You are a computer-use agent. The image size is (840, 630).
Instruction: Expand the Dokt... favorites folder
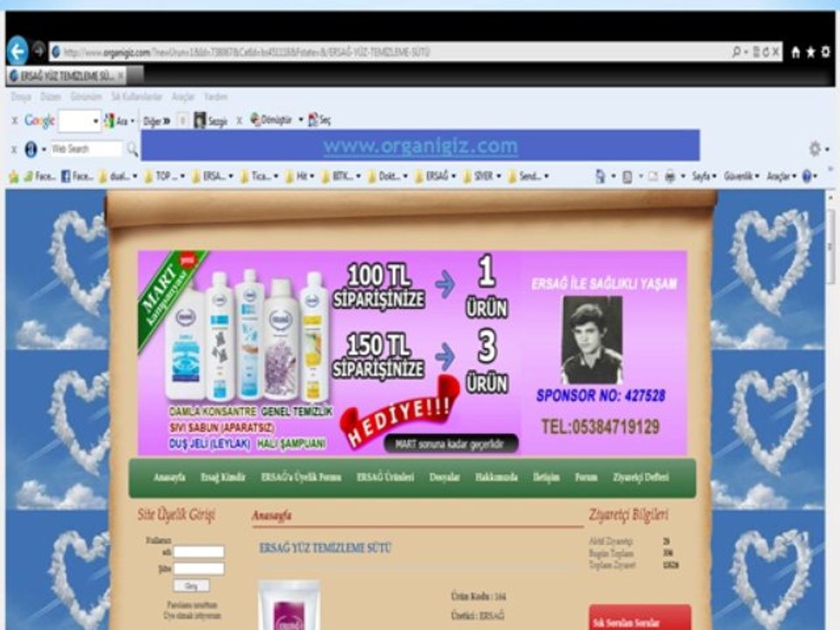tap(388, 176)
